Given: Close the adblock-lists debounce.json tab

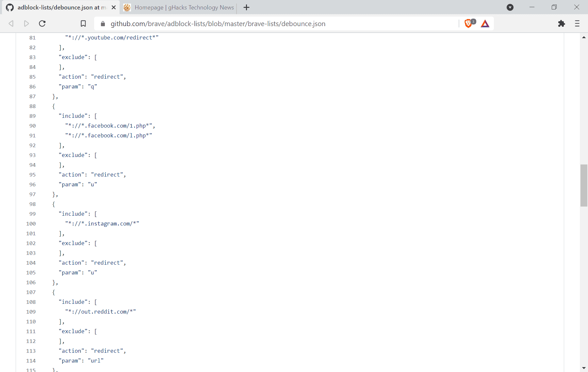Looking at the screenshot, I should [x=114, y=7].
